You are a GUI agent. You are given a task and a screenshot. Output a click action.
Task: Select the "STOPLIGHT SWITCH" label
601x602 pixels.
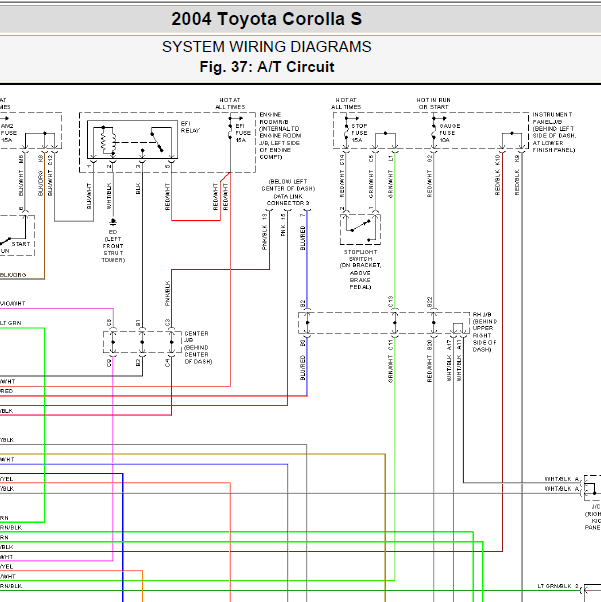pos(360,255)
